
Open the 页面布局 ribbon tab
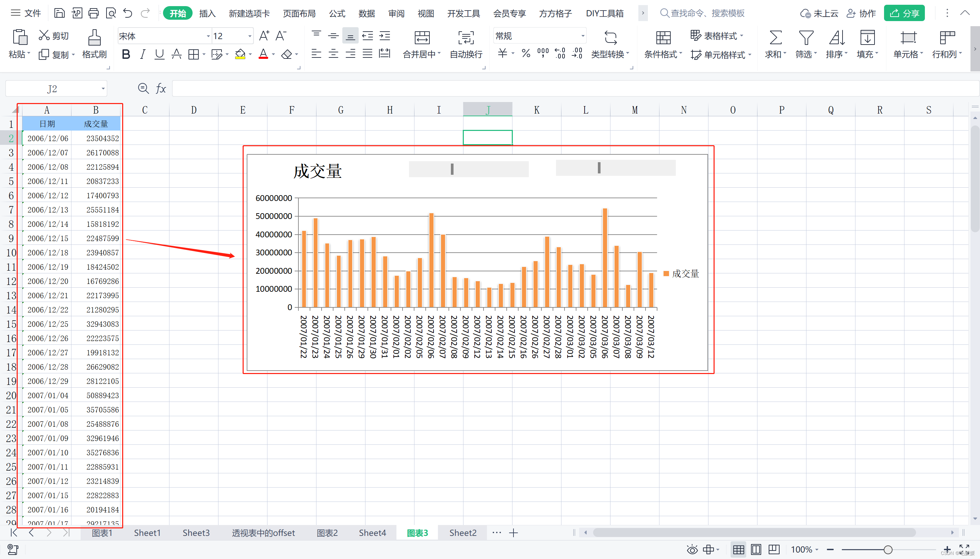tap(299, 14)
